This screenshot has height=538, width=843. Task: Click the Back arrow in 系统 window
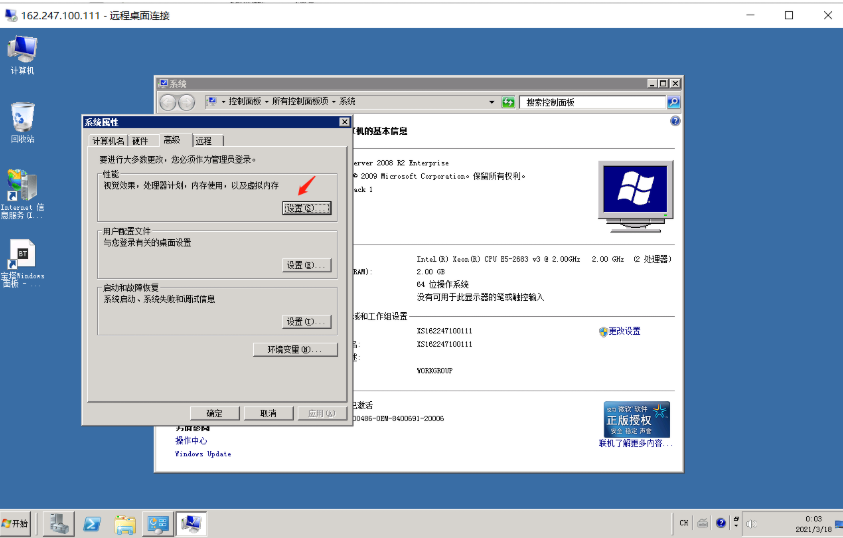pyautogui.click(x=168, y=102)
